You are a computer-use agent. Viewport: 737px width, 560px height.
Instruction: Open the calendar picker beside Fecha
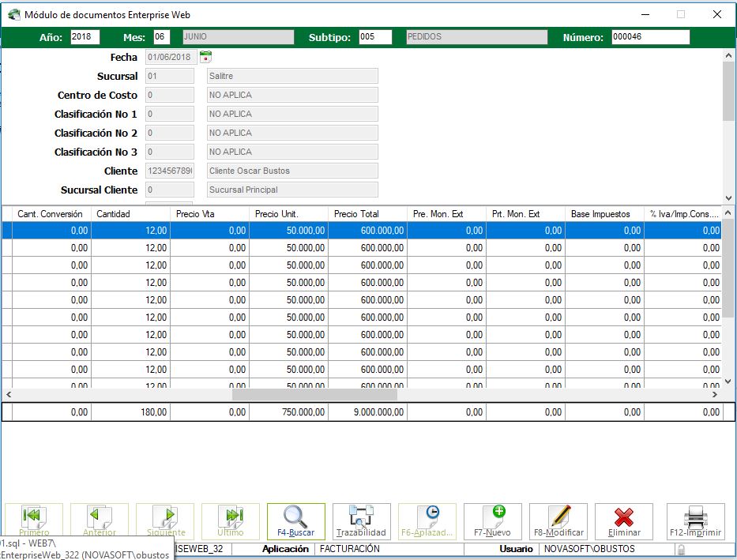(x=206, y=57)
